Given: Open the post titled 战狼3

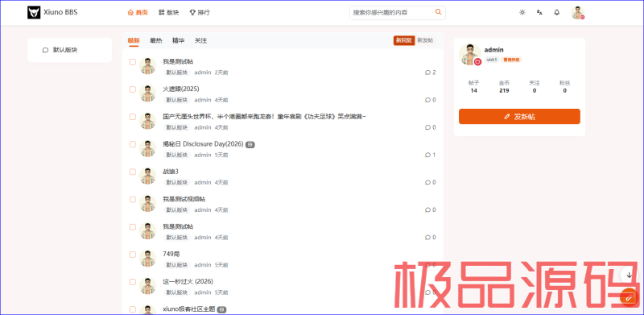Looking at the screenshot, I should coord(171,172).
